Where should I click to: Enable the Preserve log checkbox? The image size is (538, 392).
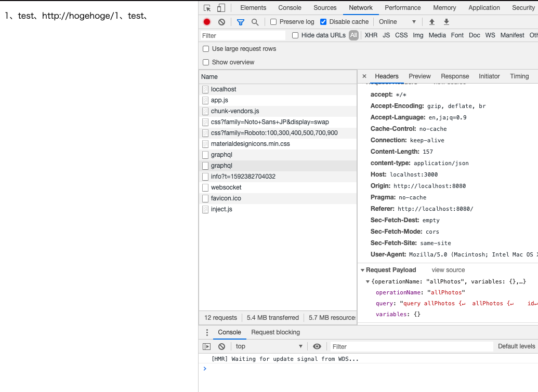pos(273,22)
